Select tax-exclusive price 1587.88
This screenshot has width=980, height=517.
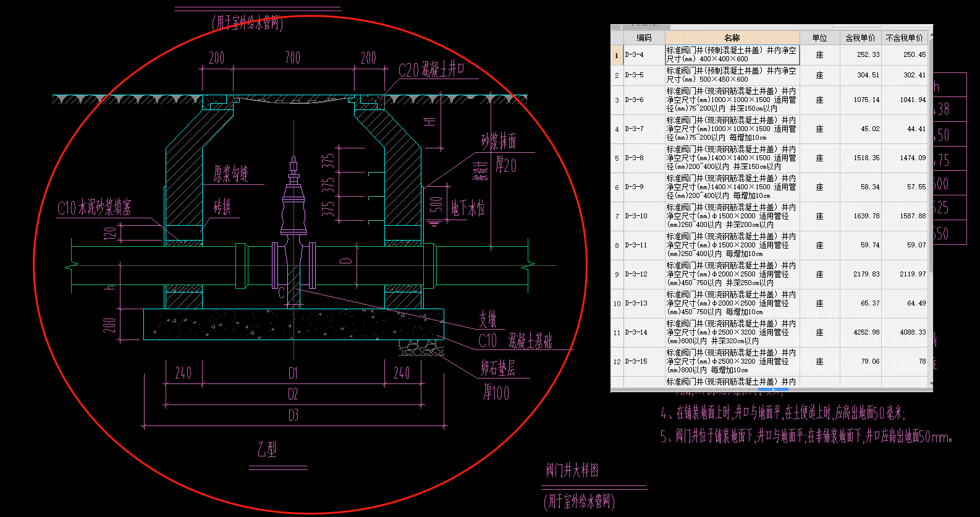(904, 216)
